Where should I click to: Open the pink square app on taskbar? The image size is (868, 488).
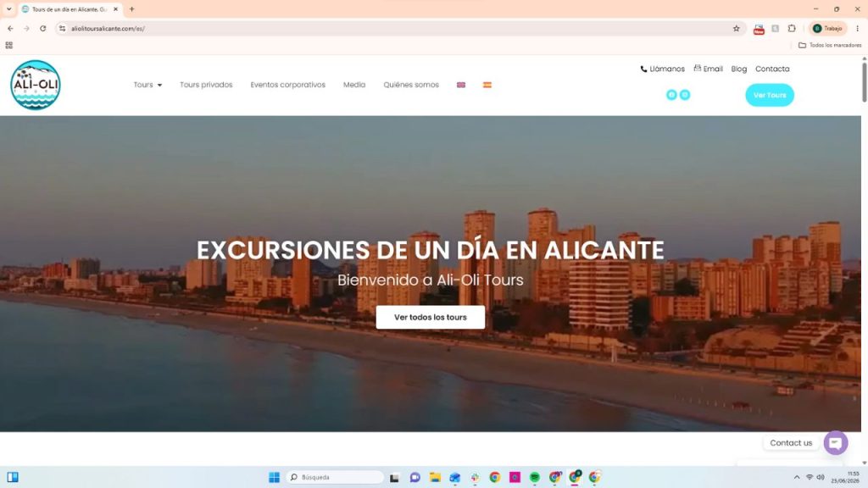[515, 477]
